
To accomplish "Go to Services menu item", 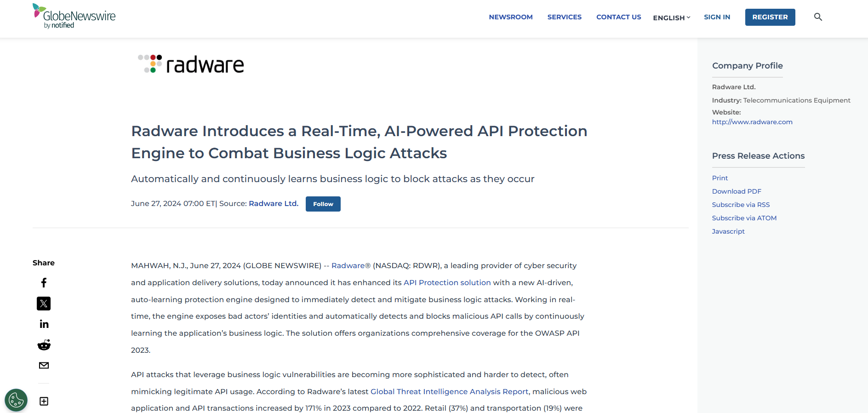I will pyautogui.click(x=564, y=17).
